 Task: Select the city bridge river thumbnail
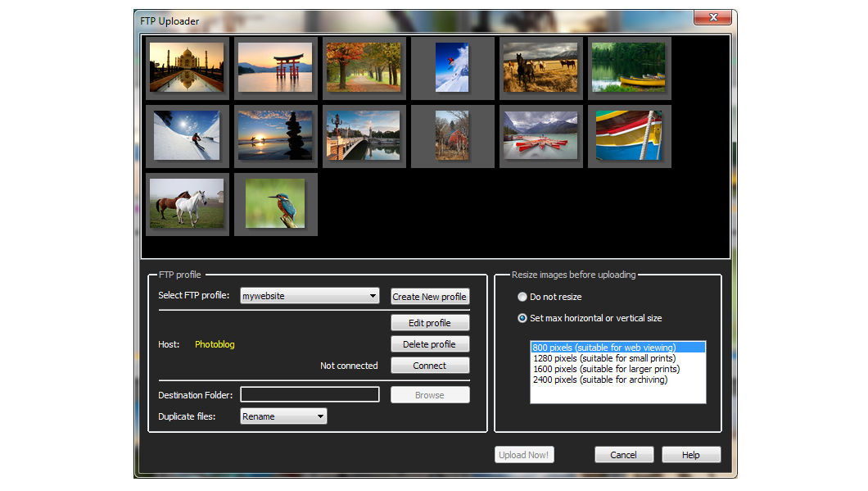[364, 136]
